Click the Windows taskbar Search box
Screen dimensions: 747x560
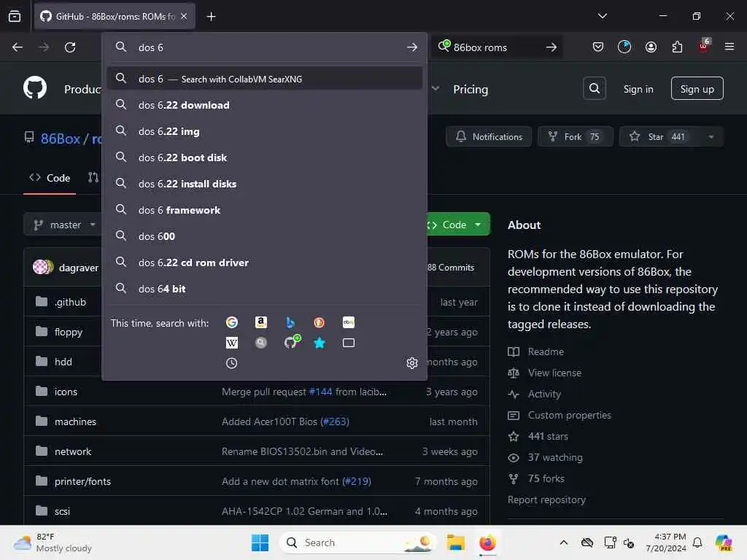click(x=358, y=542)
